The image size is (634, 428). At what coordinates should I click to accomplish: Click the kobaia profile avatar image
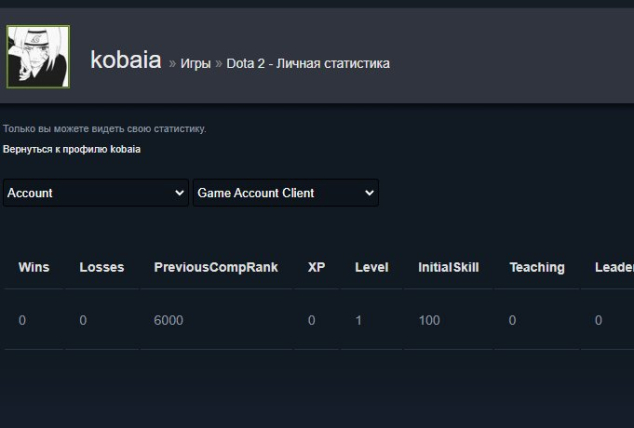[39, 58]
